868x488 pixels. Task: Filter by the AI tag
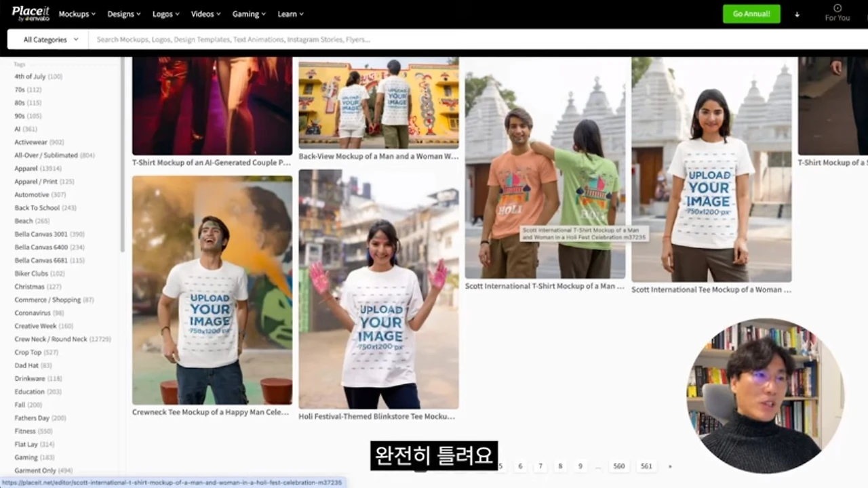(x=26, y=129)
